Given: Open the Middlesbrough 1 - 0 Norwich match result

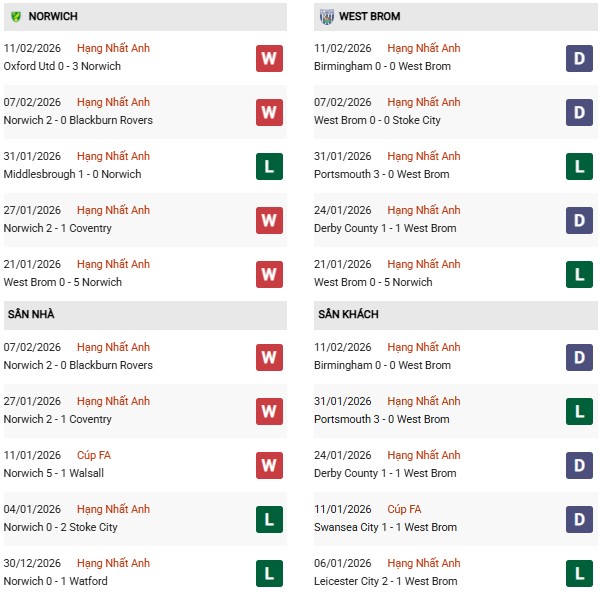Looking at the screenshot, I should (72, 174).
